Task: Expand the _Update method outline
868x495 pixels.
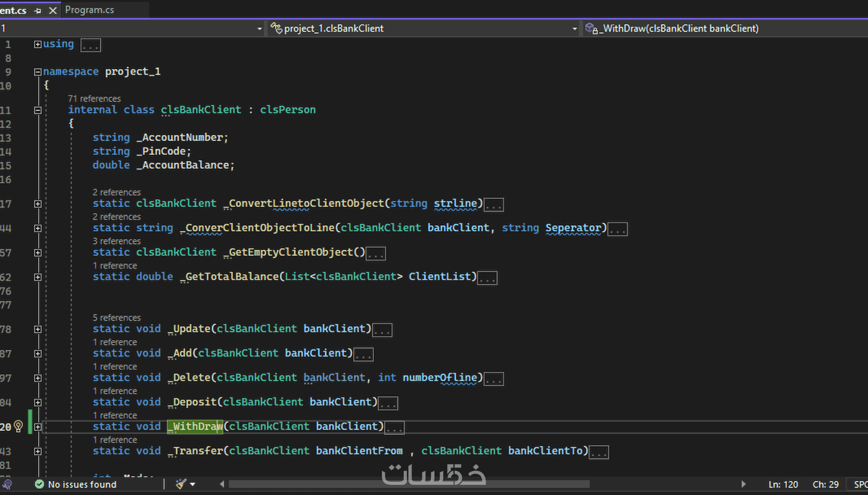Action: [x=38, y=330]
